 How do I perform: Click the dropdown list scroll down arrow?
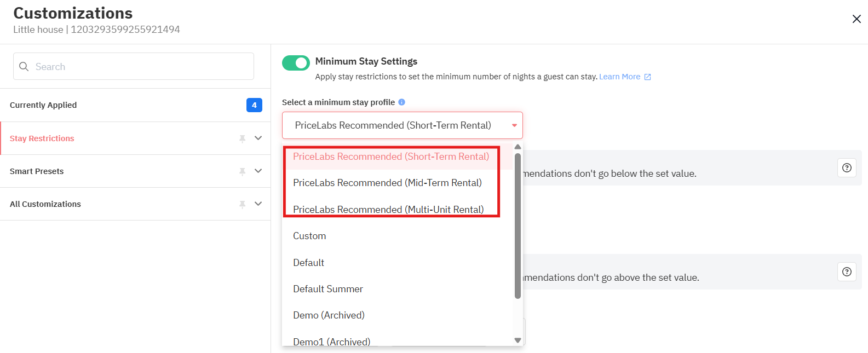tap(518, 340)
